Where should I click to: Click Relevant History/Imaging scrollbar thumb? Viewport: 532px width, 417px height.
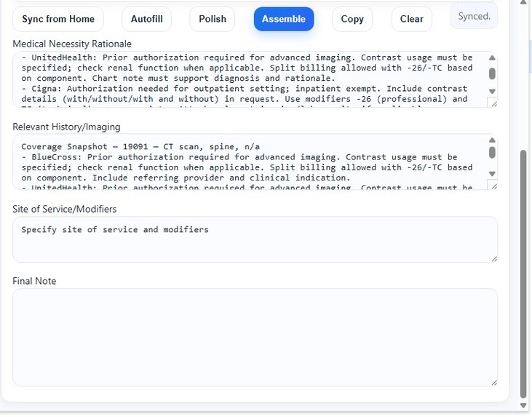(x=492, y=152)
